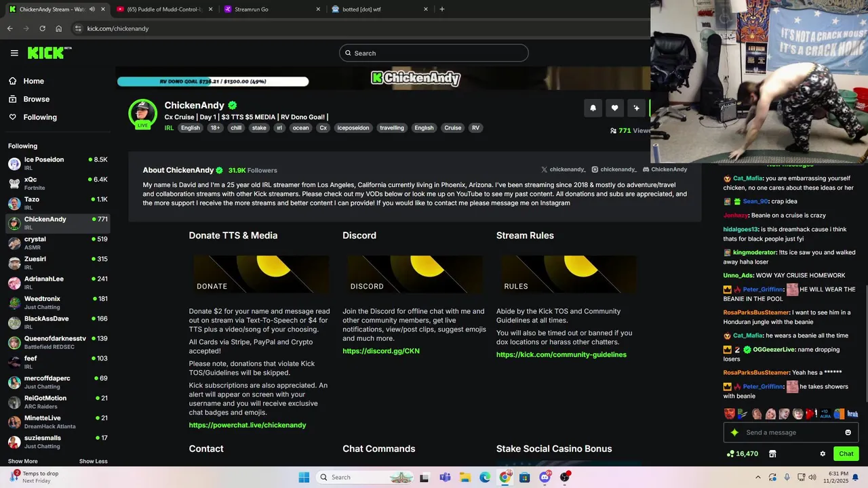Click the 'Cruise' stream tag

click(x=452, y=127)
